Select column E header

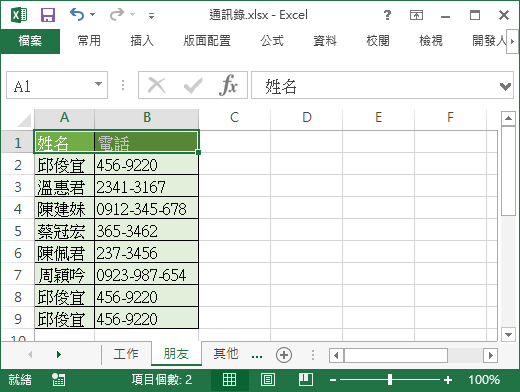pyautogui.click(x=379, y=117)
